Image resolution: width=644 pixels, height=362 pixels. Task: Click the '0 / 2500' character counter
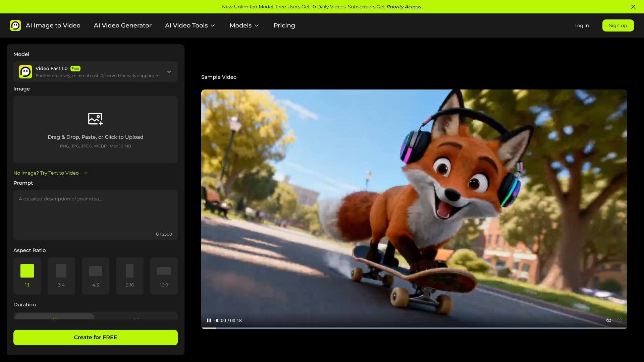tap(164, 234)
